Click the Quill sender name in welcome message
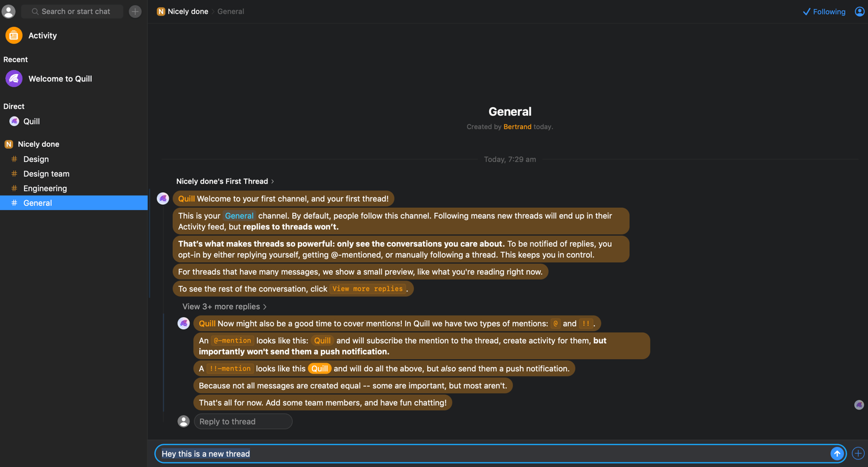868x467 pixels. point(186,199)
